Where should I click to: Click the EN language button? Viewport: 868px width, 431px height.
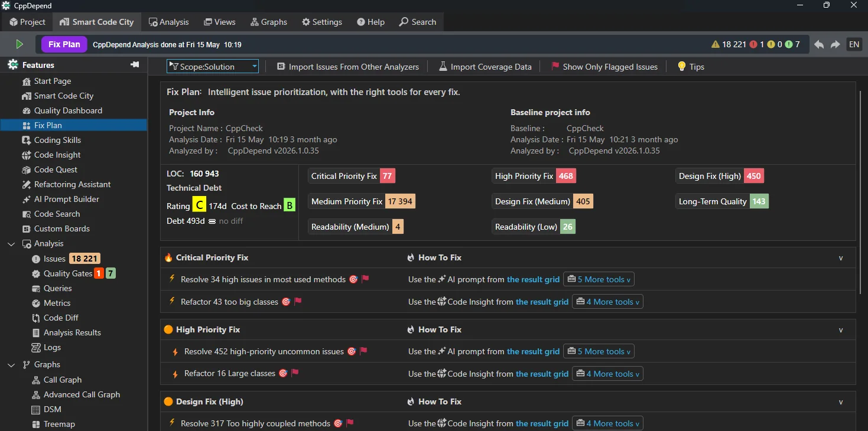tap(854, 44)
